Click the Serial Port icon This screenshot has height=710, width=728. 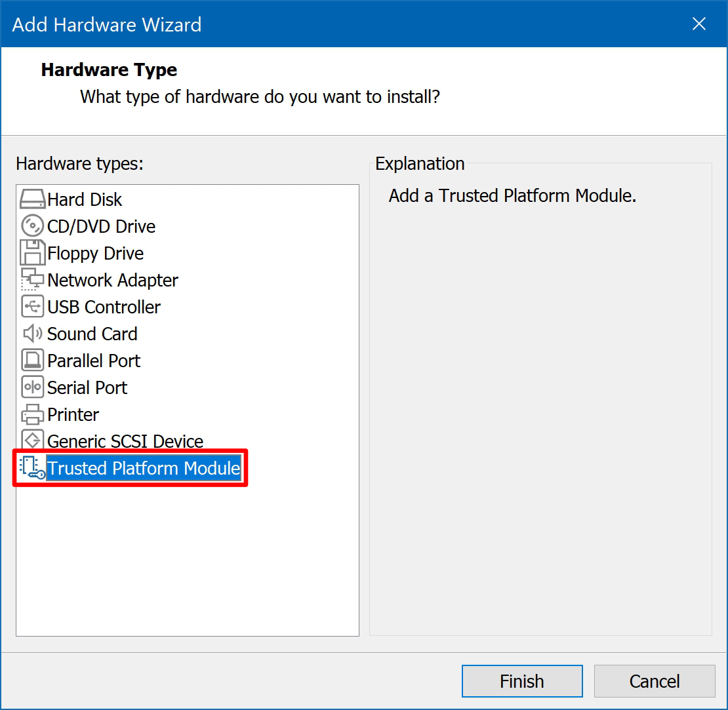33,387
